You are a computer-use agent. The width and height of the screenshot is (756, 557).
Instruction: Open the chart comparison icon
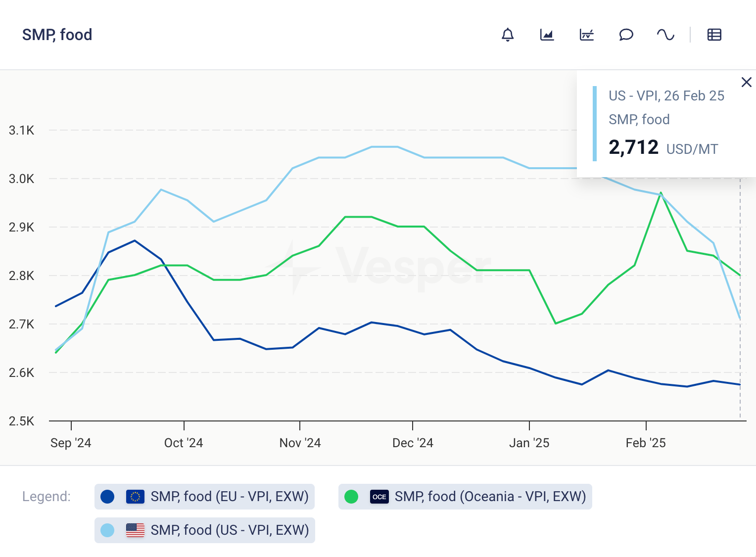point(586,35)
